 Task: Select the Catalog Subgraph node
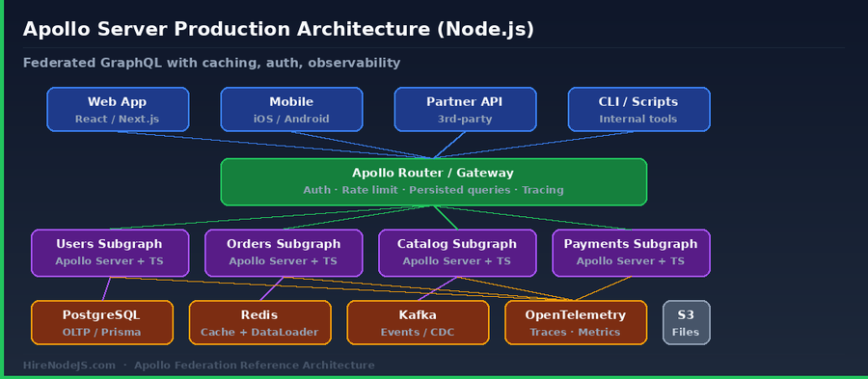click(457, 253)
